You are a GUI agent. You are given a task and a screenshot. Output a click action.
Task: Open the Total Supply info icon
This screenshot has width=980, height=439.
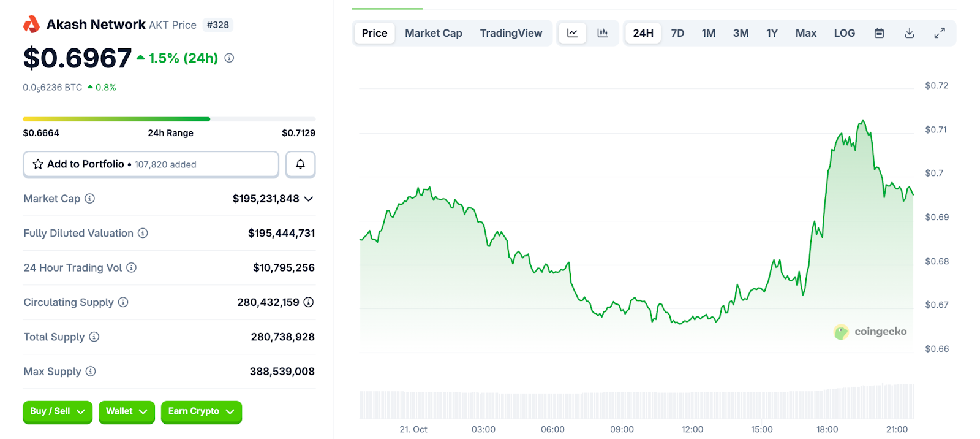[94, 337]
